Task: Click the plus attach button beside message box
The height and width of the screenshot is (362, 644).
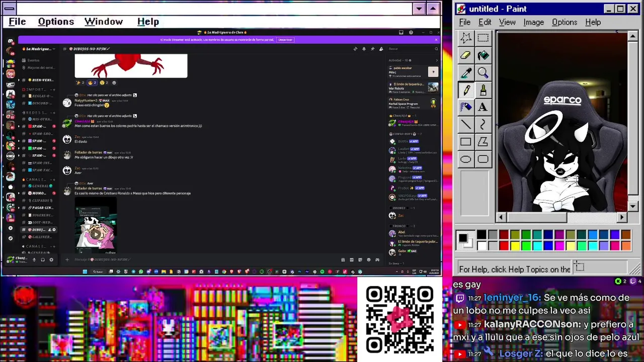Action: coord(67,259)
